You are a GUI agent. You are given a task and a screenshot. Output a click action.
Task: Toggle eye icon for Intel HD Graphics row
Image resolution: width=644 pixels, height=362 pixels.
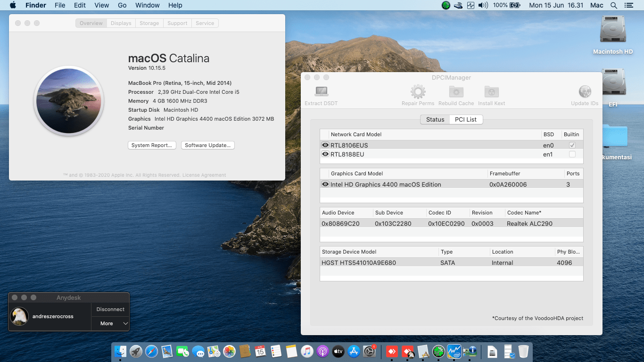point(325,184)
